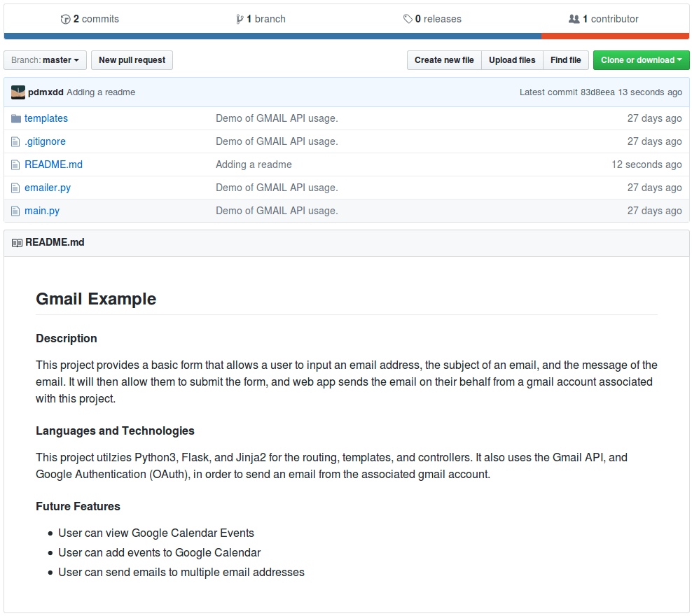The width and height of the screenshot is (692, 616).
Task: Click the file icon beside main.py
Action: (x=15, y=210)
